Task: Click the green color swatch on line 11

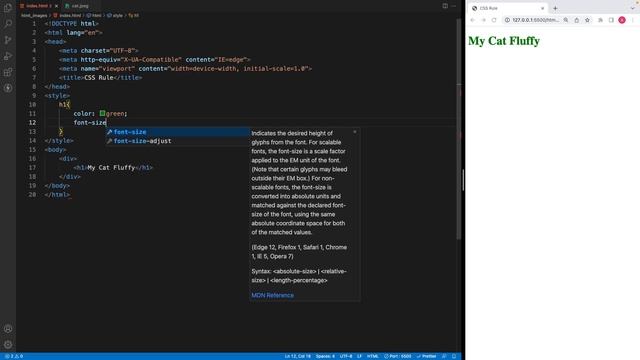Action: click(102, 113)
